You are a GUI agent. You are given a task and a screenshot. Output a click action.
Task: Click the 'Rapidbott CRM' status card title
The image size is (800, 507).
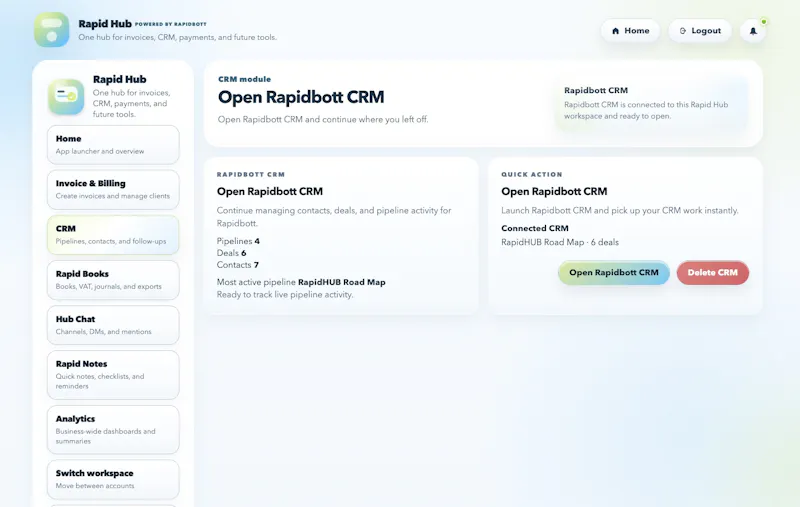tap(596, 90)
